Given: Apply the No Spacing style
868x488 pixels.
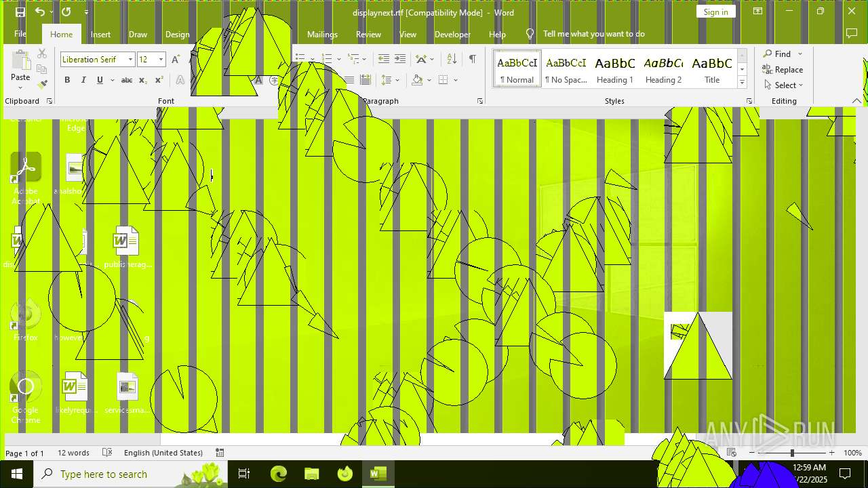Looking at the screenshot, I should (566, 69).
